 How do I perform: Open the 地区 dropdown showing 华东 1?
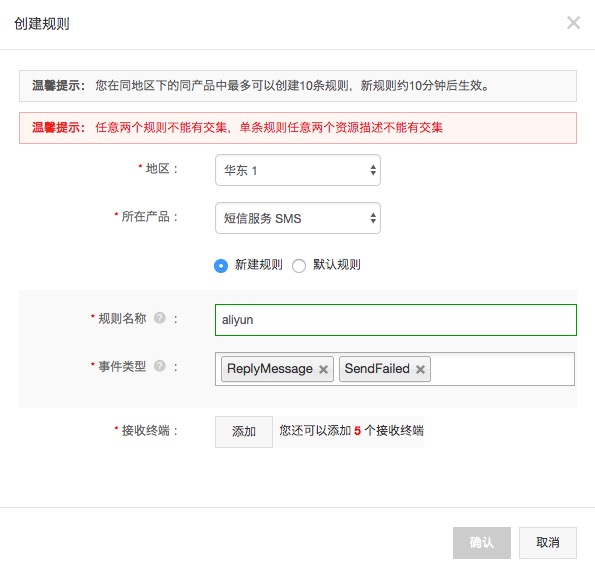(298, 170)
